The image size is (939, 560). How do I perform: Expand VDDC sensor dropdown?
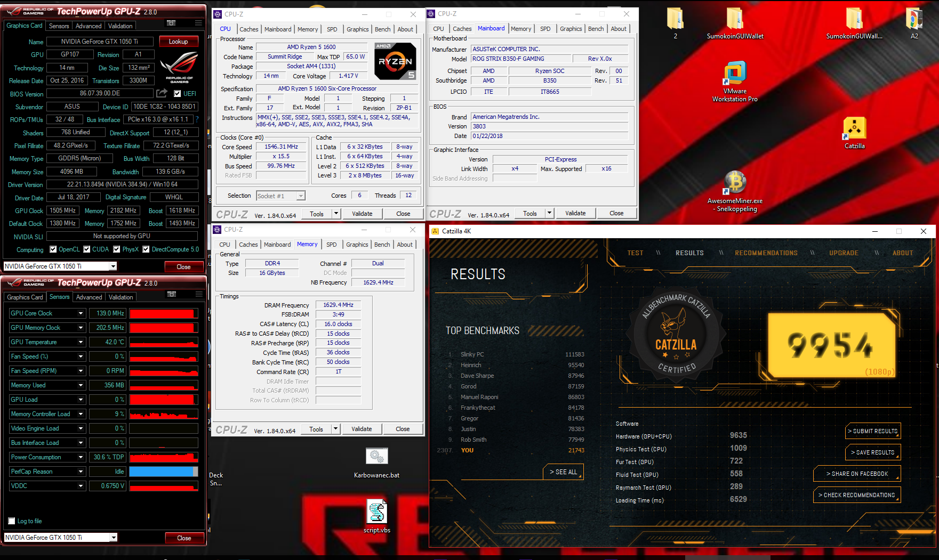(x=81, y=486)
